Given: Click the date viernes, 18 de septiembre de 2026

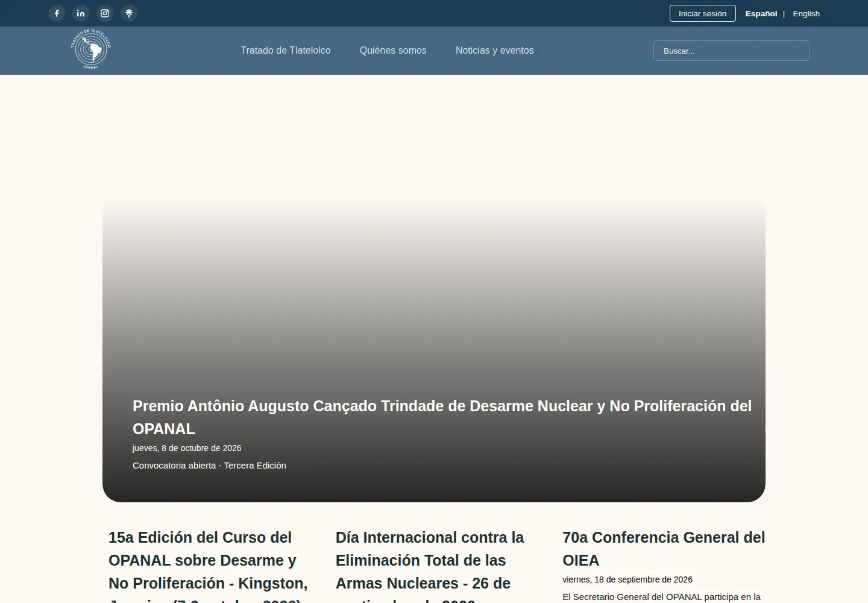Looking at the screenshot, I should 627,579.
